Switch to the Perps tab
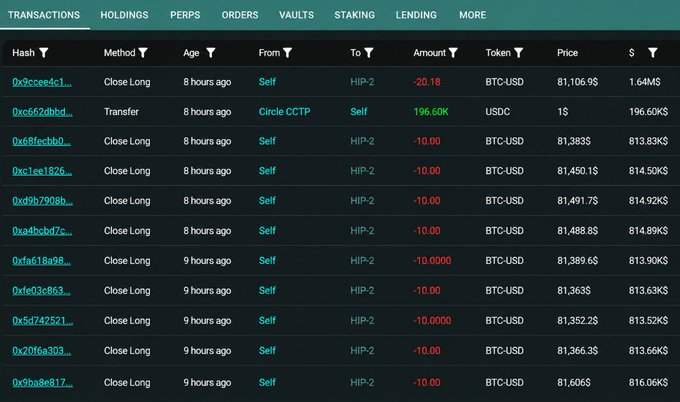Image resolution: width=680 pixels, height=402 pixels. tap(185, 15)
